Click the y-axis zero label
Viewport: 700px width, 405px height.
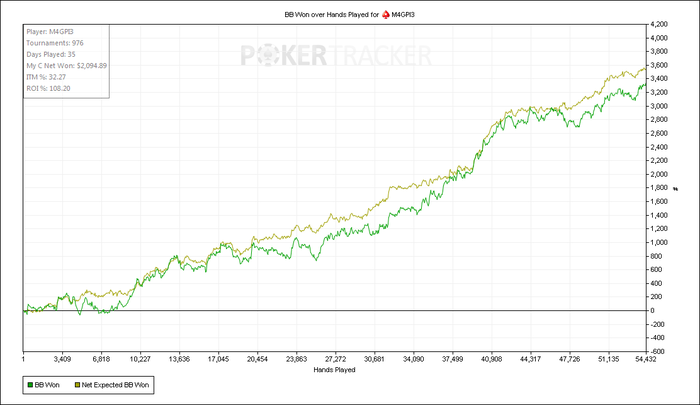(x=653, y=310)
